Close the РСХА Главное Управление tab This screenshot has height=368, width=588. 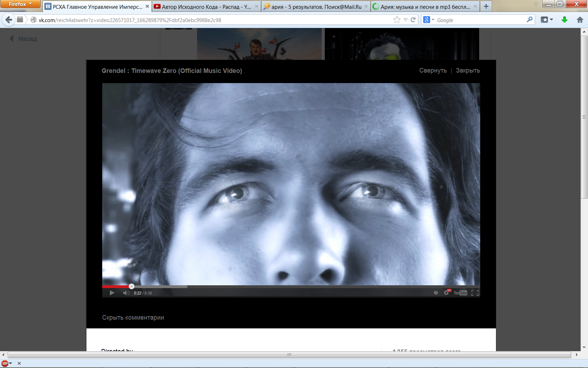(147, 6)
